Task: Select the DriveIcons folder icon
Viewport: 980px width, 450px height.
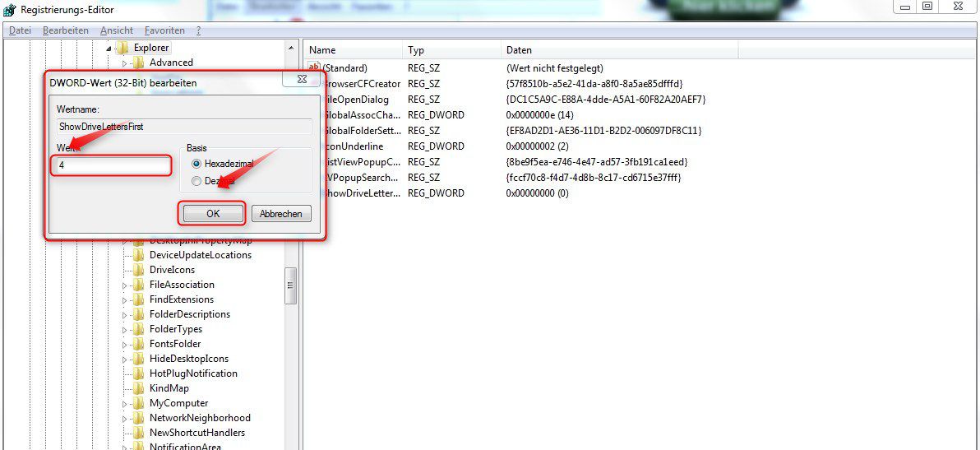Action: [139, 269]
